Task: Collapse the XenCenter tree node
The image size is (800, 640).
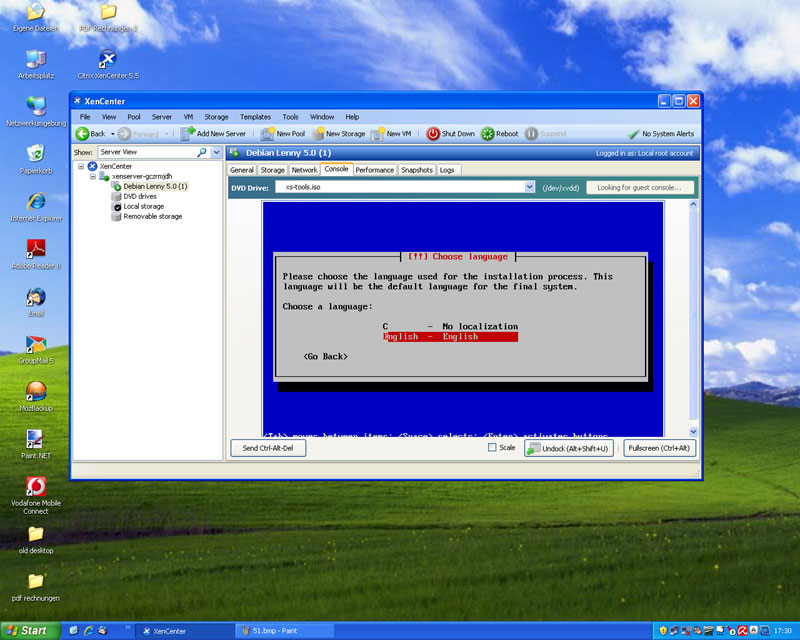Action: 81,166
